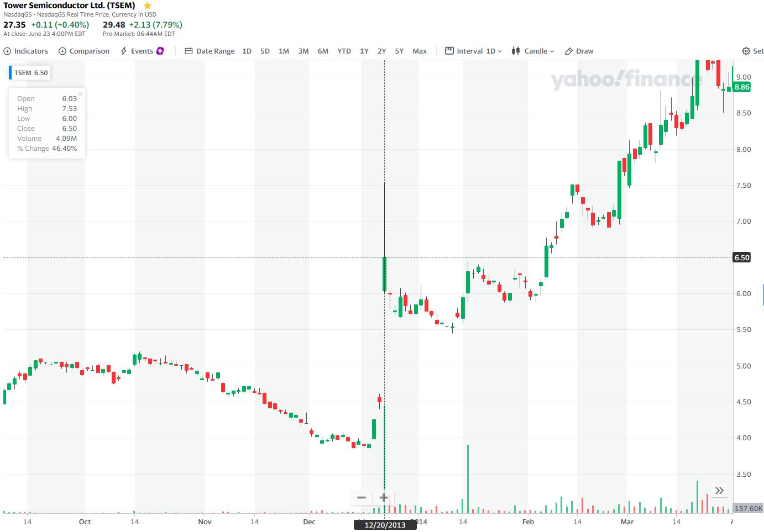Click the Pre-Market: 06:44AM EDT text
This screenshot has width=764, height=532.
[139, 34]
